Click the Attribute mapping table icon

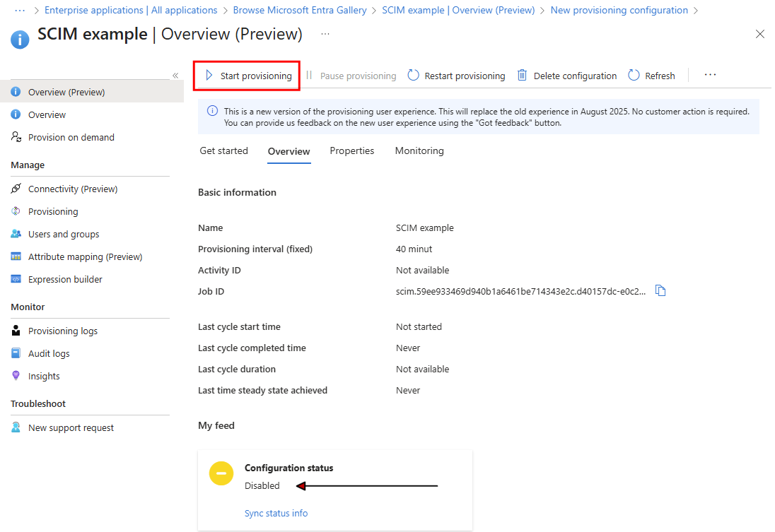point(16,256)
